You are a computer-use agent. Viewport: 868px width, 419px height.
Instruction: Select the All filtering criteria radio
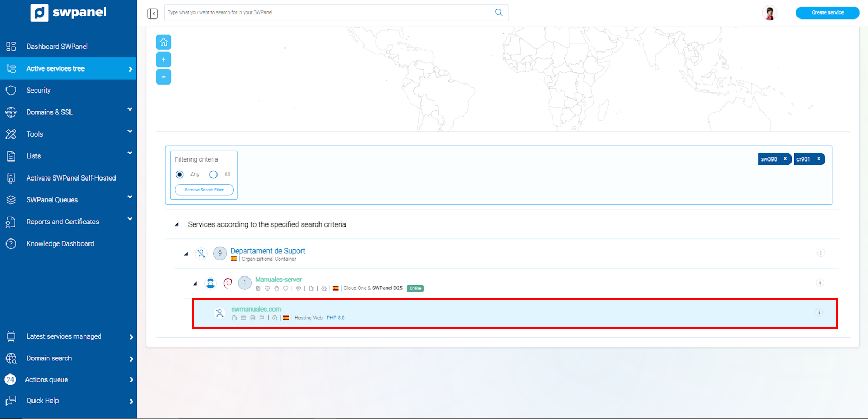[x=213, y=175]
